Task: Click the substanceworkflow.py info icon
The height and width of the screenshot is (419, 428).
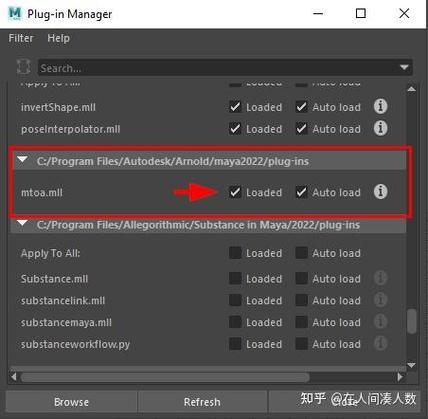Action: tap(380, 343)
